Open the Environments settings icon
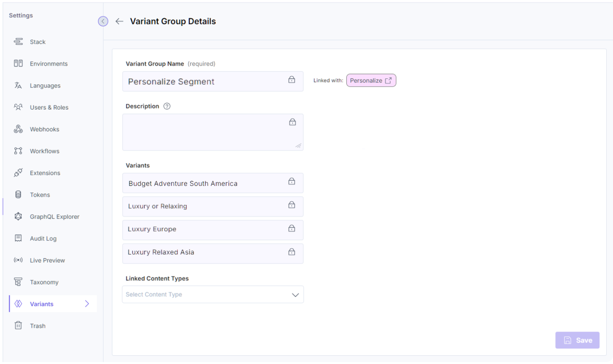 click(x=18, y=64)
